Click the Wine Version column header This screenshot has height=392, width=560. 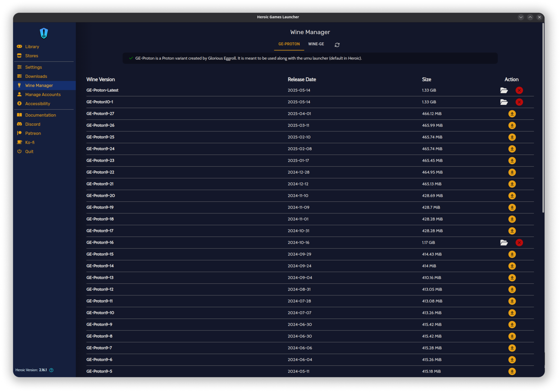[101, 80]
